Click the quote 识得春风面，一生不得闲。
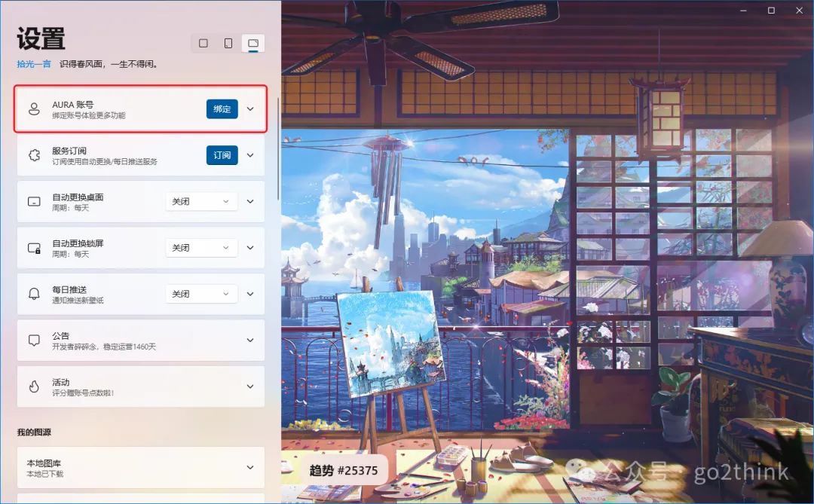This screenshot has width=814, height=504. click(109, 64)
